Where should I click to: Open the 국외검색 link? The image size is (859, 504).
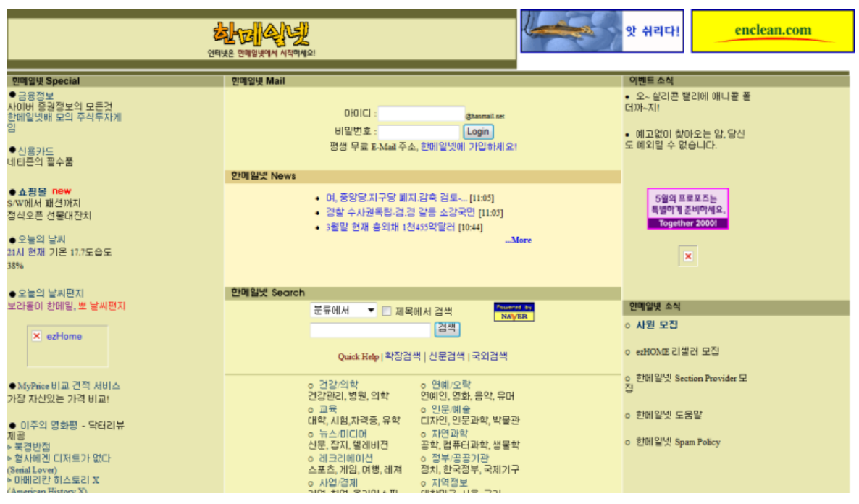[x=489, y=356]
